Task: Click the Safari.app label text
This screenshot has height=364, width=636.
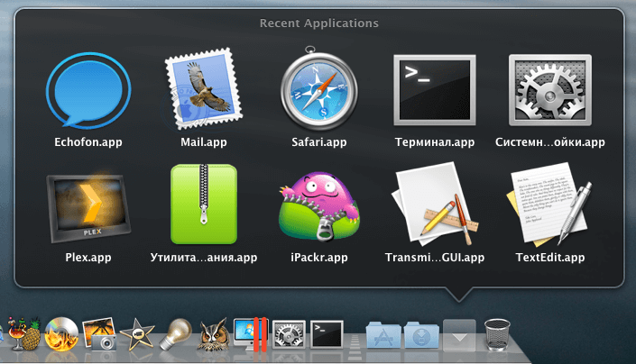Action: coord(318,142)
